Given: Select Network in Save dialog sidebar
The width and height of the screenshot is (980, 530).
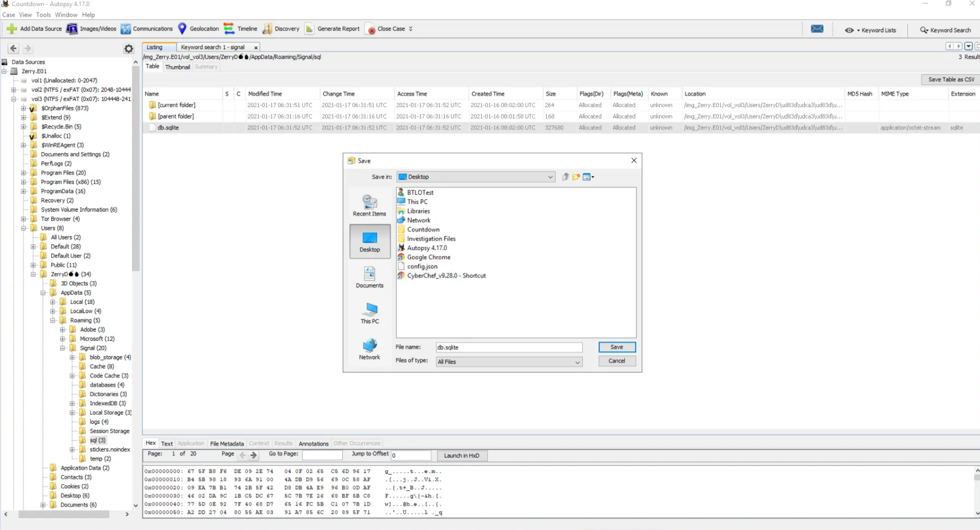Looking at the screenshot, I should (x=369, y=350).
